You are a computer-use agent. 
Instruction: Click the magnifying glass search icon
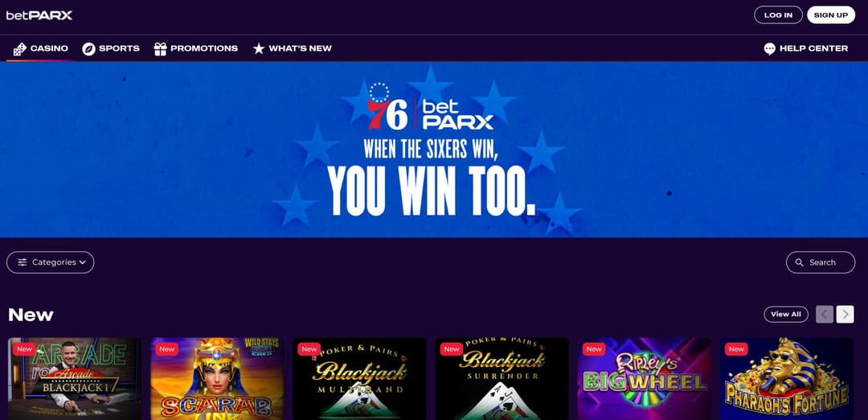point(799,262)
